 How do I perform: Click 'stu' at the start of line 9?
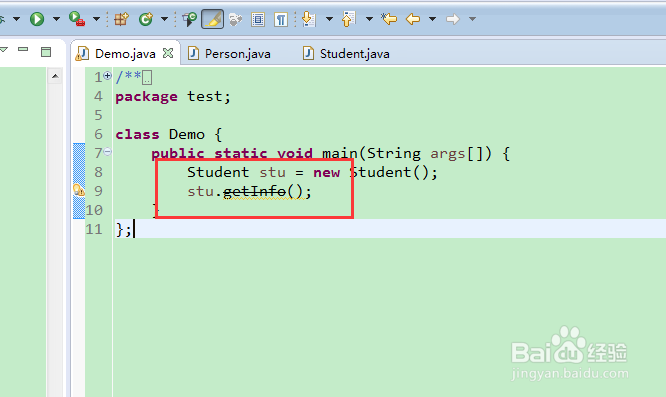click(x=200, y=191)
